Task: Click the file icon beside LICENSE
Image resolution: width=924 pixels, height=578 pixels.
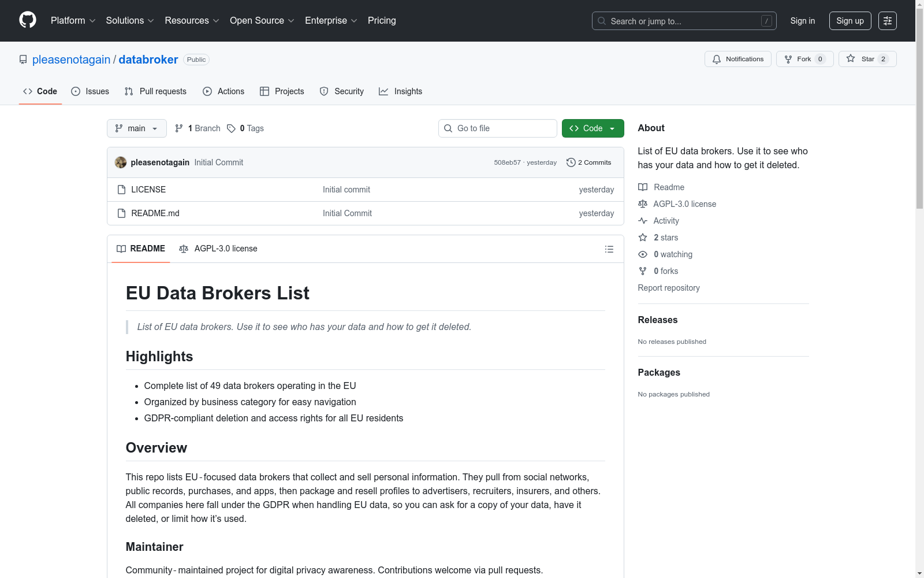Action: [x=121, y=190]
